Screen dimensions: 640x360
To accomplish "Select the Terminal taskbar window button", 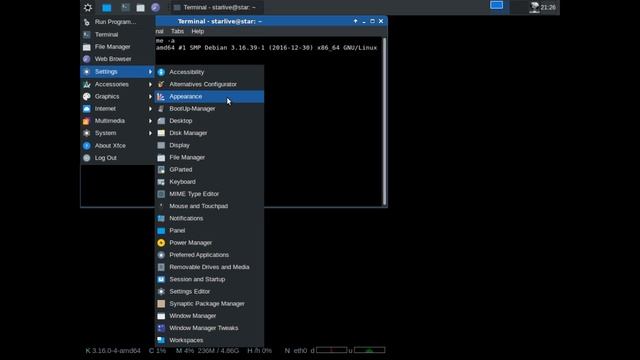I will tap(216, 7).
